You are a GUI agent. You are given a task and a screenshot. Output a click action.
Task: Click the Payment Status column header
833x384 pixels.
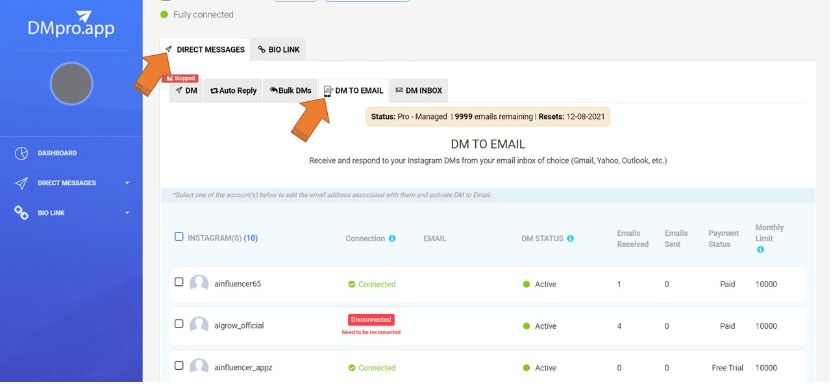click(x=723, y=238)
